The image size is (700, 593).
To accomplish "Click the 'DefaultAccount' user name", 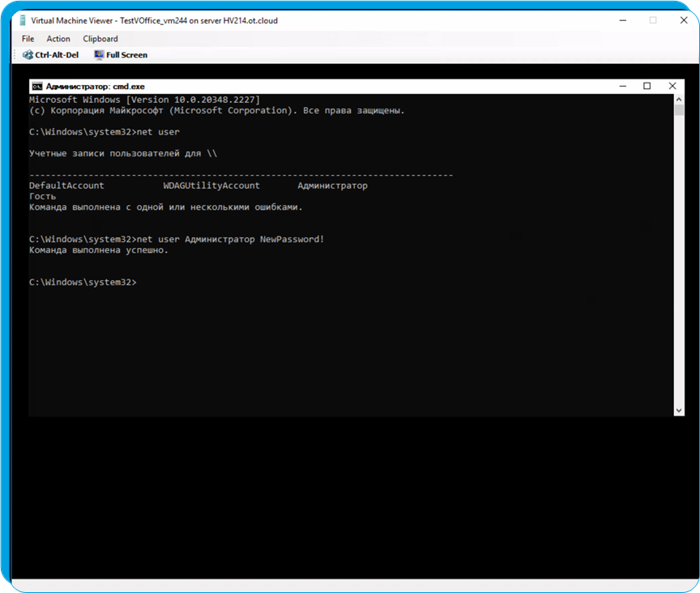I will (66, 186).
